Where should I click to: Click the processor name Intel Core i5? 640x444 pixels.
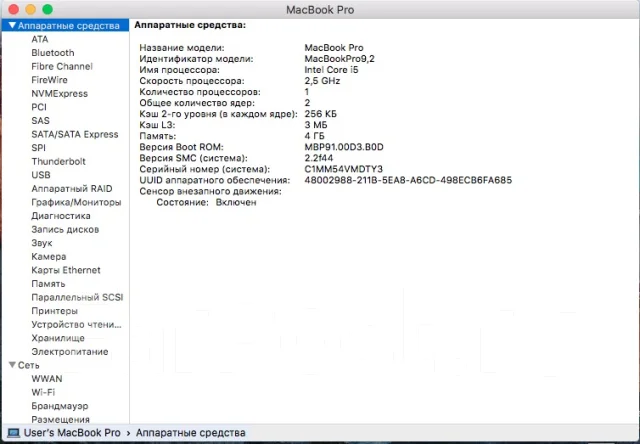[331, 70]
